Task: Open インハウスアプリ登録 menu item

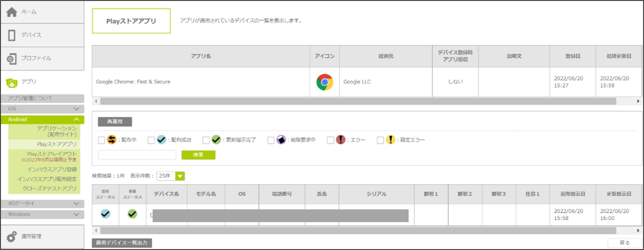Action: click(x=52, y=169)
